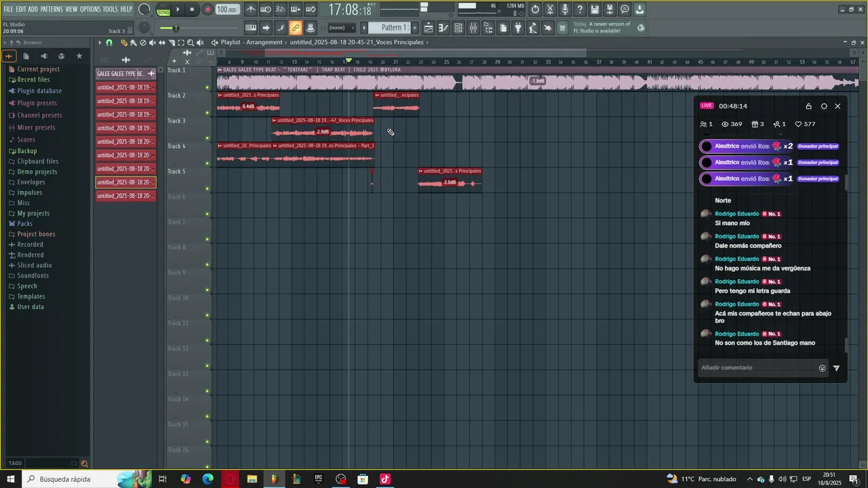The image size is (868, 488).
Task: Open the TOOLS menu
Action: pyautogui.click(x=110, y=9)
